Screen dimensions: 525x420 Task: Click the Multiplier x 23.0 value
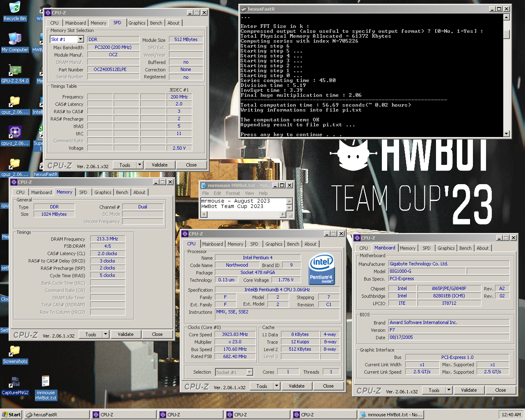point(235,342)
